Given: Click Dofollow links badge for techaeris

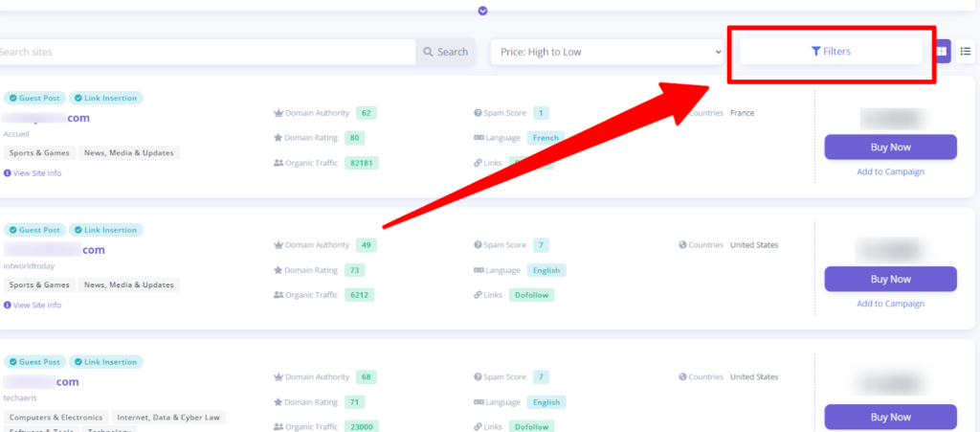Looking at the screenshot, I should [x=531, y=427].
